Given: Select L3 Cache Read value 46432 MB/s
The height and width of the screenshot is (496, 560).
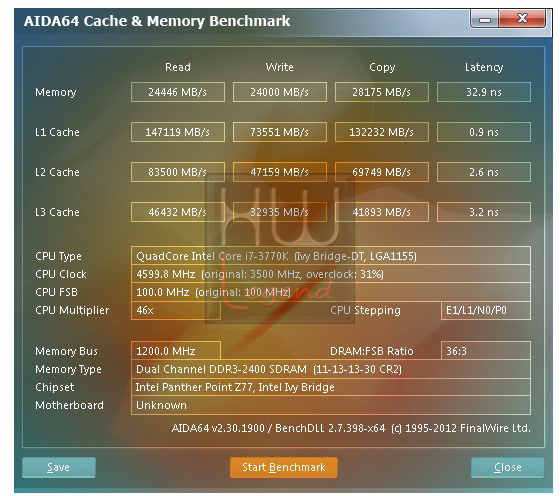Looking at the screenshot, I should click(178, 212).
